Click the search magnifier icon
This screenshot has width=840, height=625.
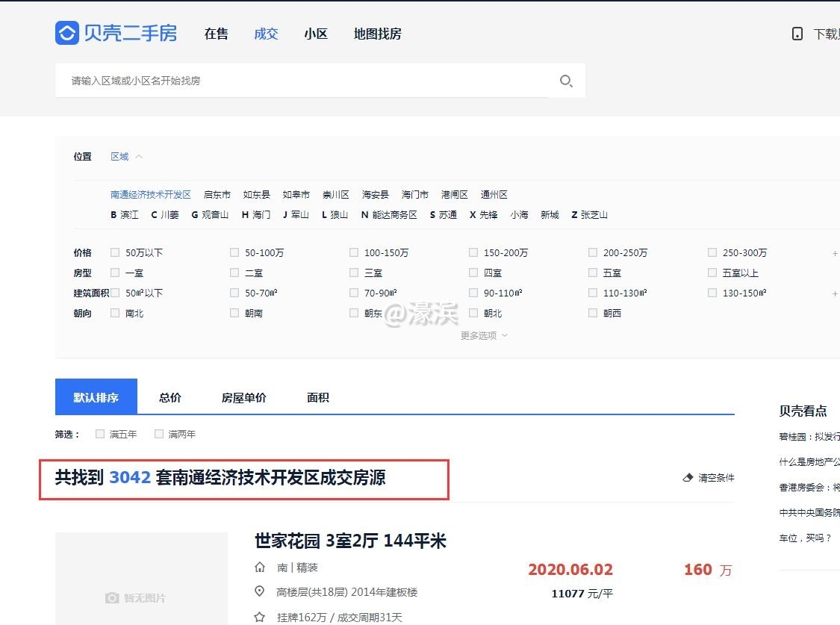pos(565,81)
